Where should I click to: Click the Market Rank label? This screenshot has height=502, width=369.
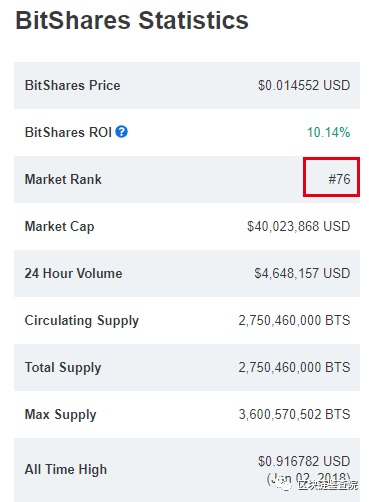(x=63, y=179)
